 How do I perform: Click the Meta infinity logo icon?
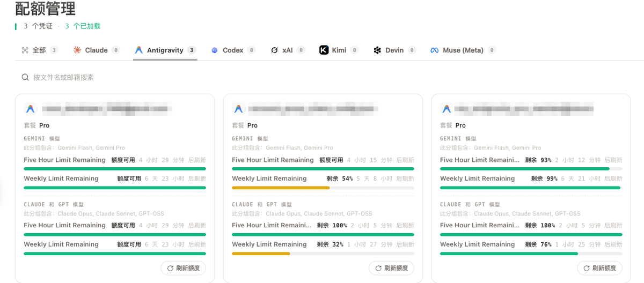[x=435, y=50]
